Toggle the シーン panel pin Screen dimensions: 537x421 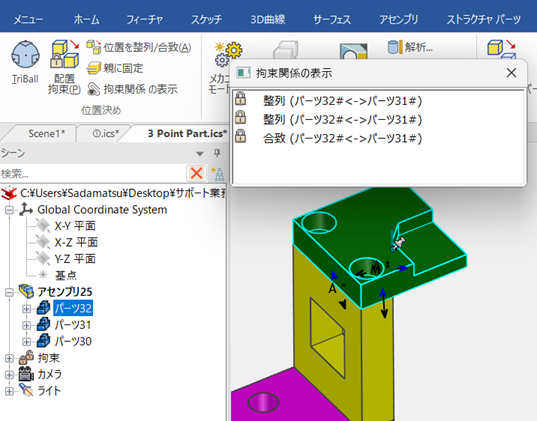[217, 153]
